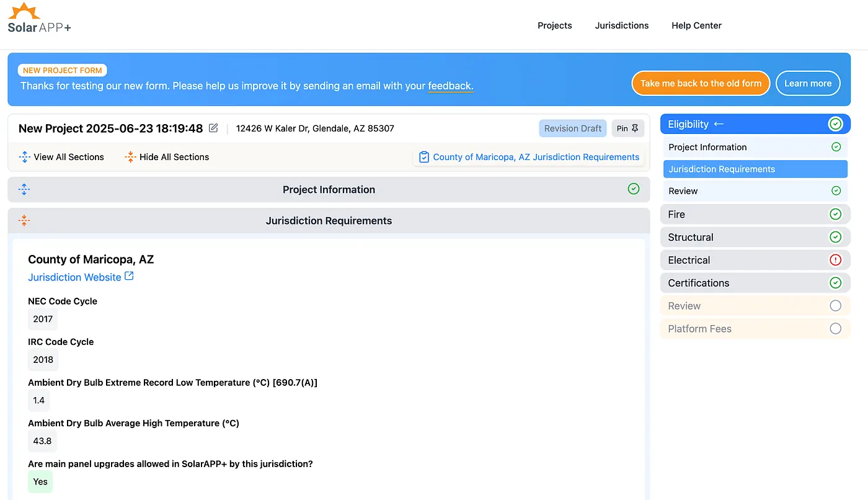The image size is (868, 500).
Task: Click the check icon on Eligibility sidebar header
Action: coord(836,124)
